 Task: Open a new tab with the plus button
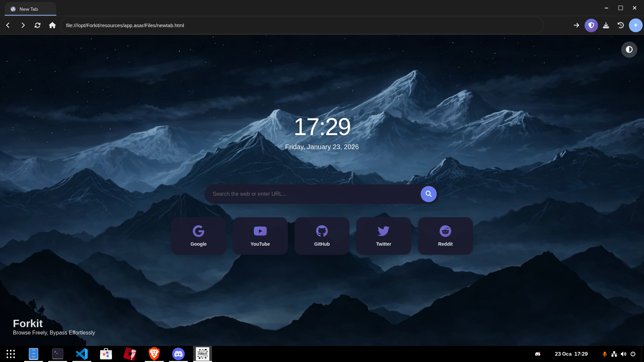pyautogui.click(x=636, y=25)
